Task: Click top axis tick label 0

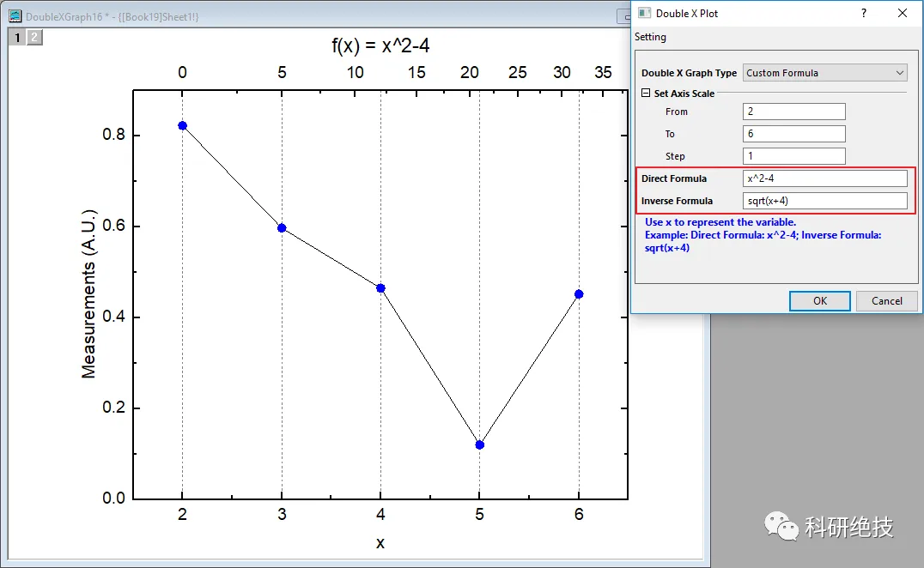Action: pyautogui.click(x=182, y=72)
